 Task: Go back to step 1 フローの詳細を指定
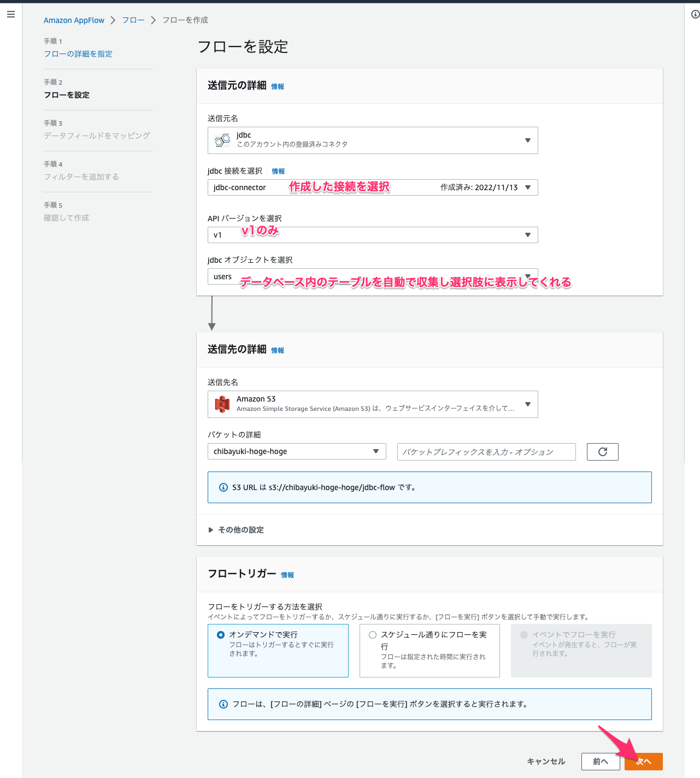click(78, 54)
